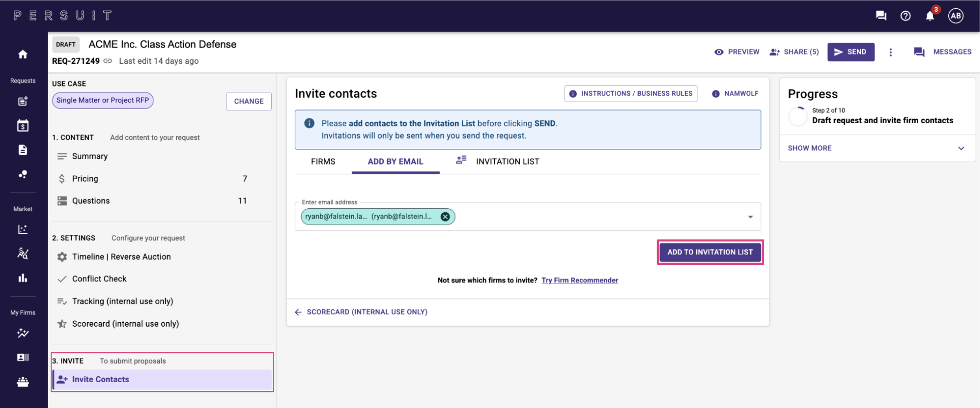Open the new request icon under Requests
The image size is (980, 408).
[x=23, y=101]
